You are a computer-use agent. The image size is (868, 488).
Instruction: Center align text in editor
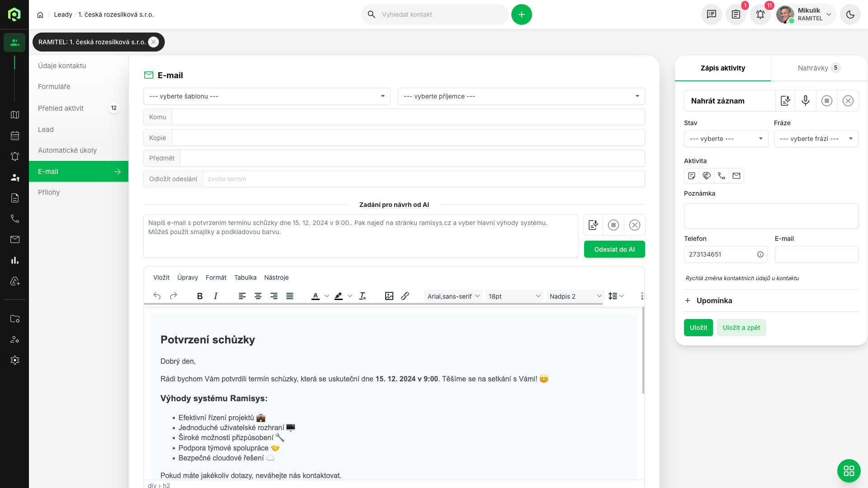pyautogui.click(x=258, y=296)
